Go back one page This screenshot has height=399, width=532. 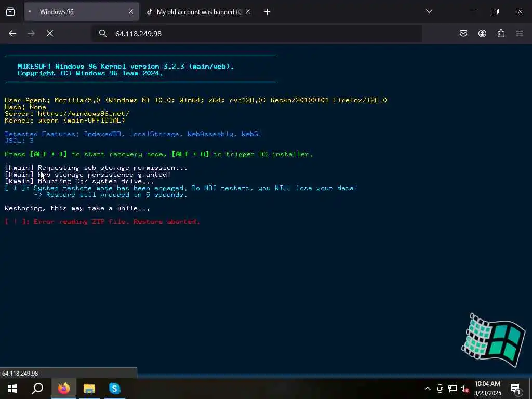pos(12,33)
